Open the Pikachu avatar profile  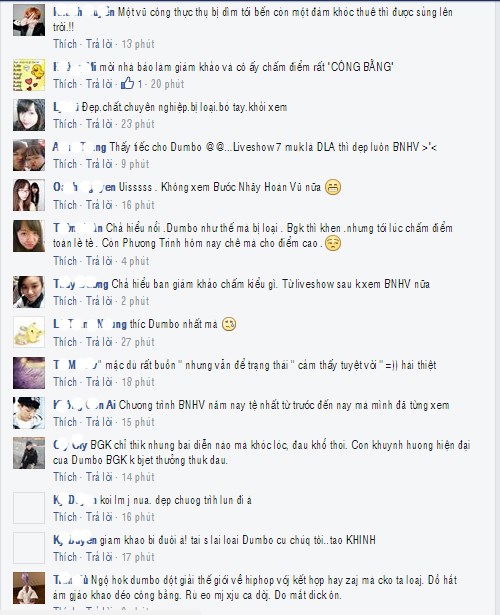coord(29,332)
